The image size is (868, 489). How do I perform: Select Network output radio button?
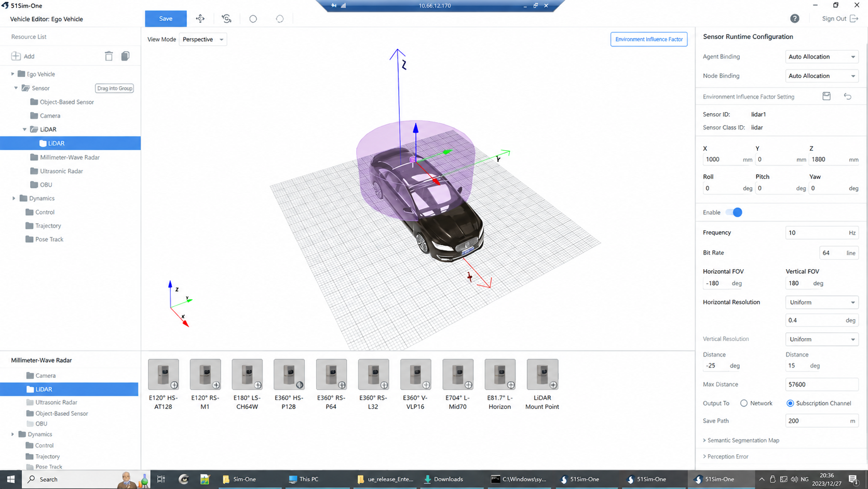[744, 403]
